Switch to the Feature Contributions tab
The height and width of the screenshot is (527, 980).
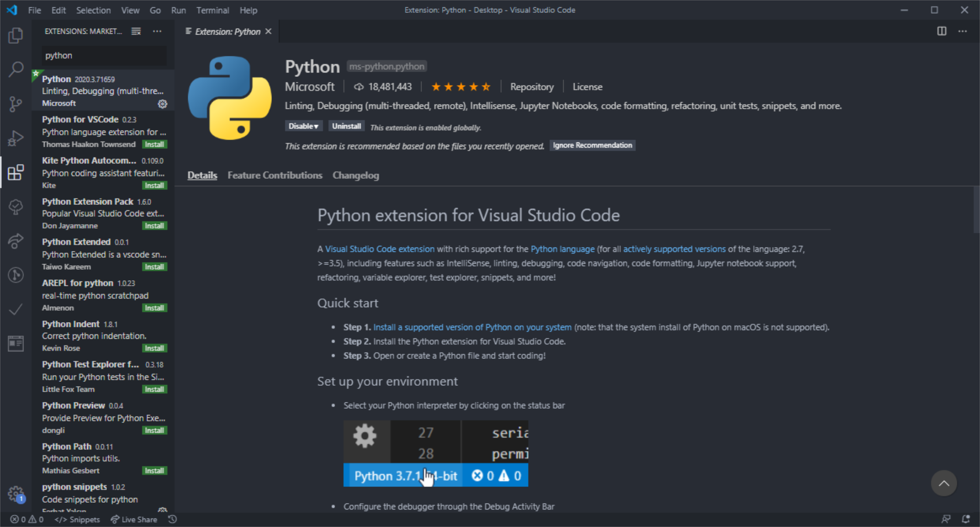tap(275, 175)
